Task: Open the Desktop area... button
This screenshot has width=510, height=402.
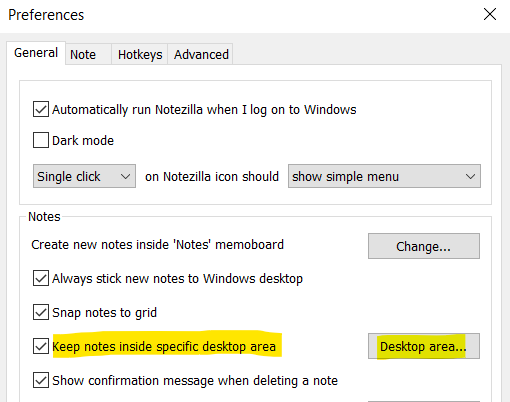Action: [424, 346]
